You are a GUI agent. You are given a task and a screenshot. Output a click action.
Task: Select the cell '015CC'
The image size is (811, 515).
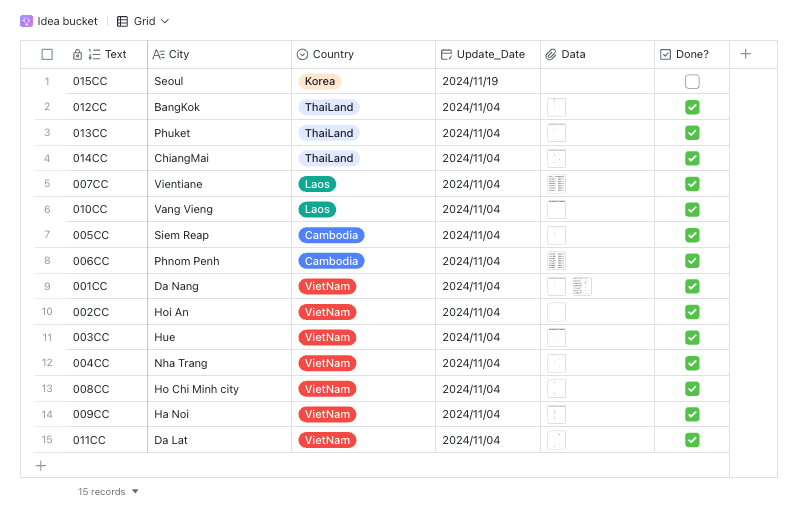[107, 81]
